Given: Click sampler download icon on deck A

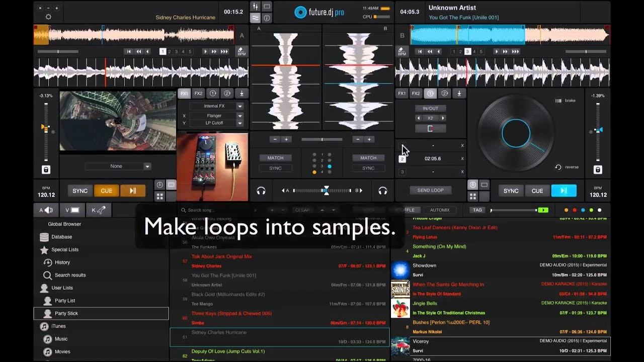Looking at the screenshot, I should tap(242, 94).
